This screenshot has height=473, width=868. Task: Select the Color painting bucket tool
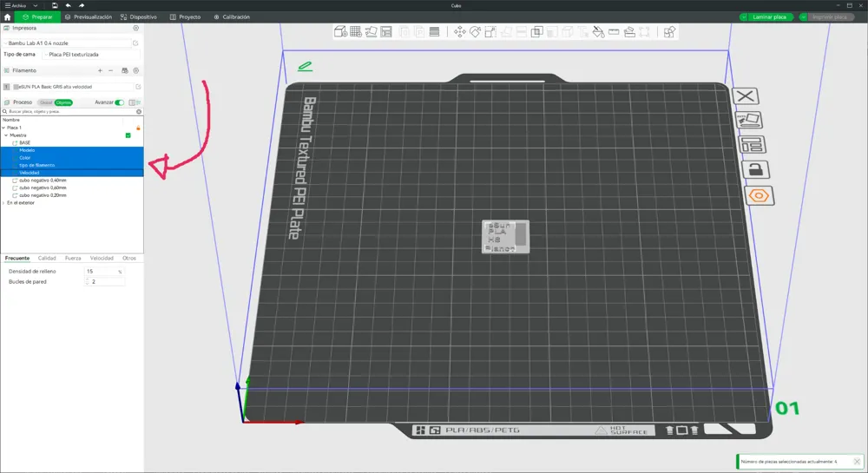coord(598,31)
